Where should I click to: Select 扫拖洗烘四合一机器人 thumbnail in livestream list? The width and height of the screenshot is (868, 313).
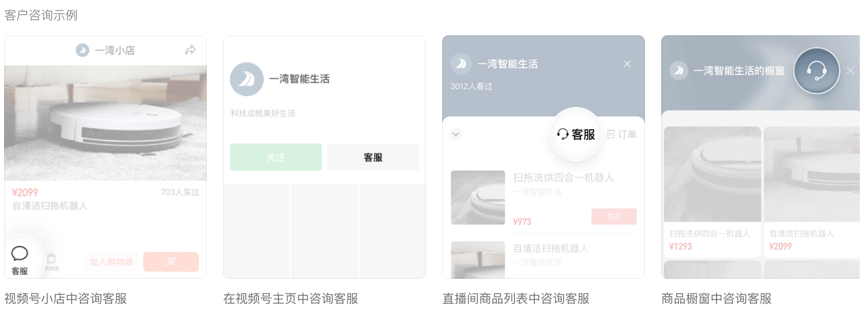(x=478, y=197)
